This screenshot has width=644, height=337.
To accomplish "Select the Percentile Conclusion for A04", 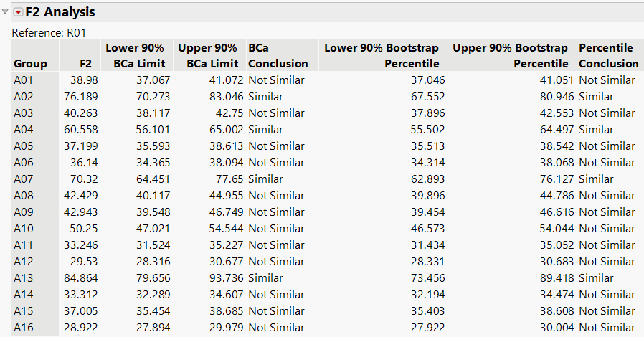I will [x=596, y=130].
